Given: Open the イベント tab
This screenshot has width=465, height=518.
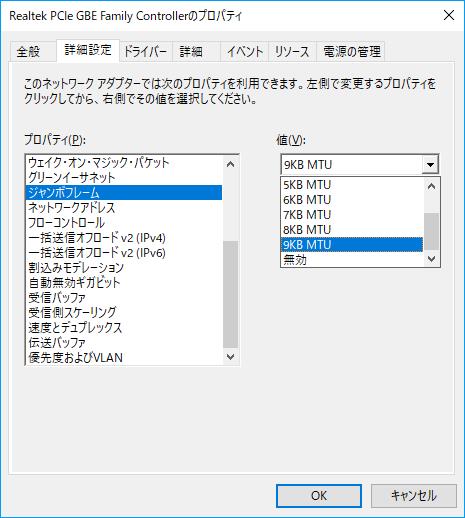Looking at the screenshot, I should click(x=245, y=52).
